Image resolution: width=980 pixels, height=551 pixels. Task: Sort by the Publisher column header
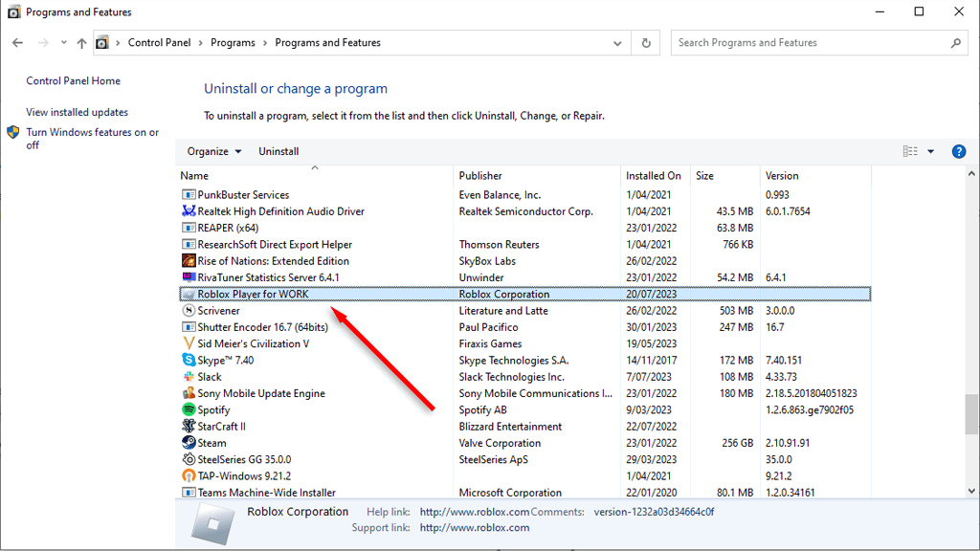[480, 176]
